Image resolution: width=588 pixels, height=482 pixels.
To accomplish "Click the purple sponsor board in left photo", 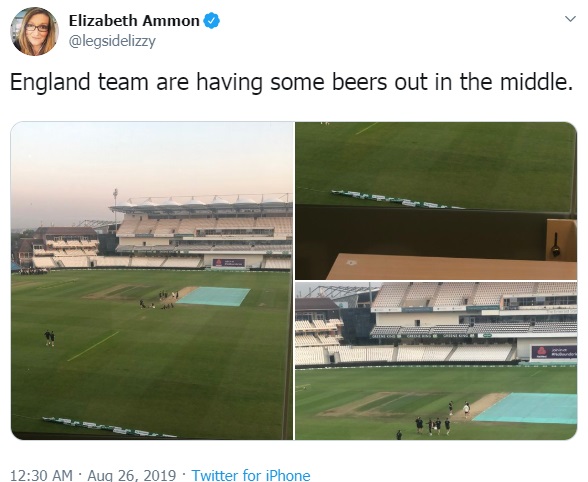I will point(229,263).
